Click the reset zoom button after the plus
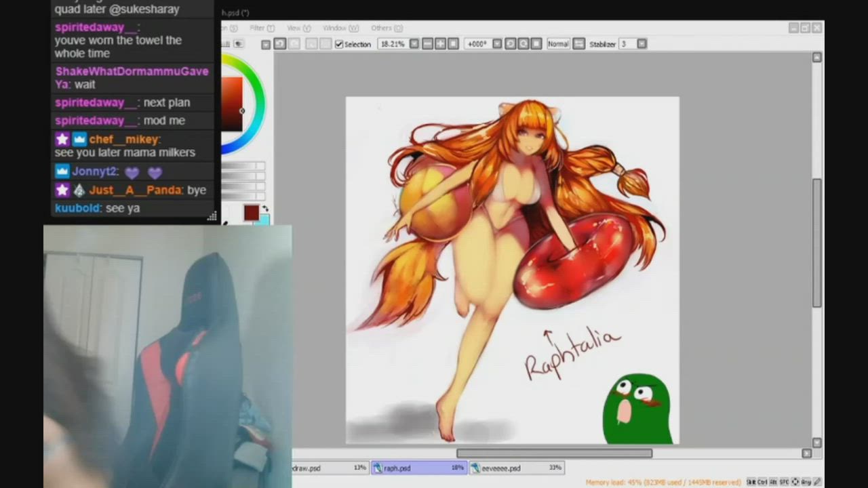This screenshot has height=488, width=868. click(453, 44)
